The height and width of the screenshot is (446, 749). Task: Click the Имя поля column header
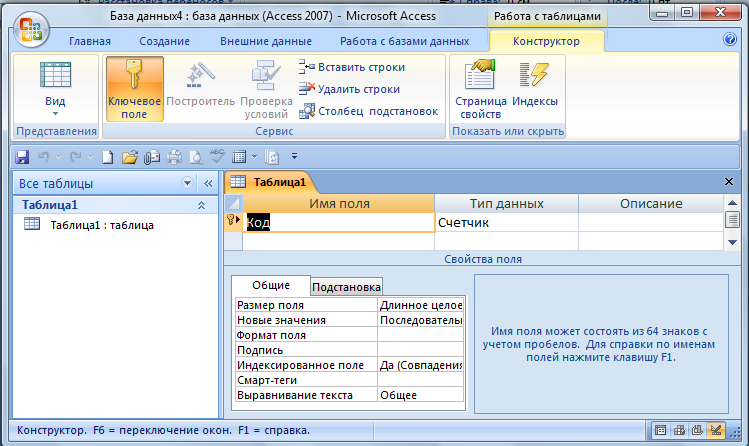point(339,203)
